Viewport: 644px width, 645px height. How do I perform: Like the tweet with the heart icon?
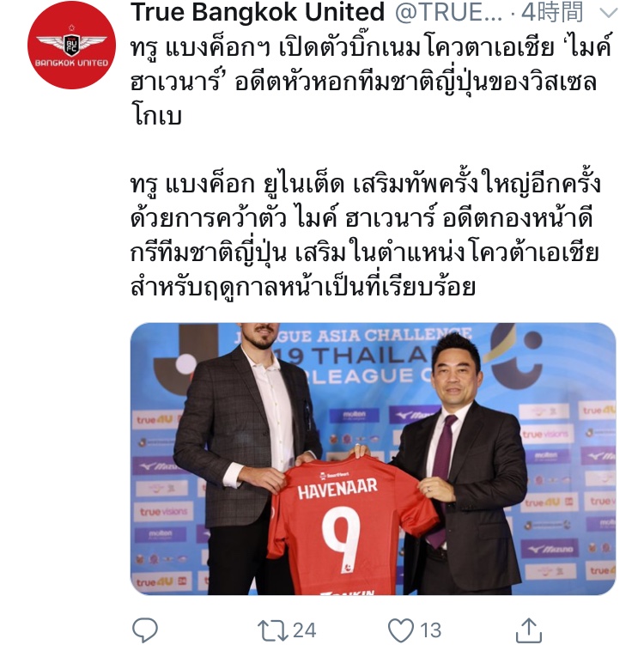click(400, 630)
